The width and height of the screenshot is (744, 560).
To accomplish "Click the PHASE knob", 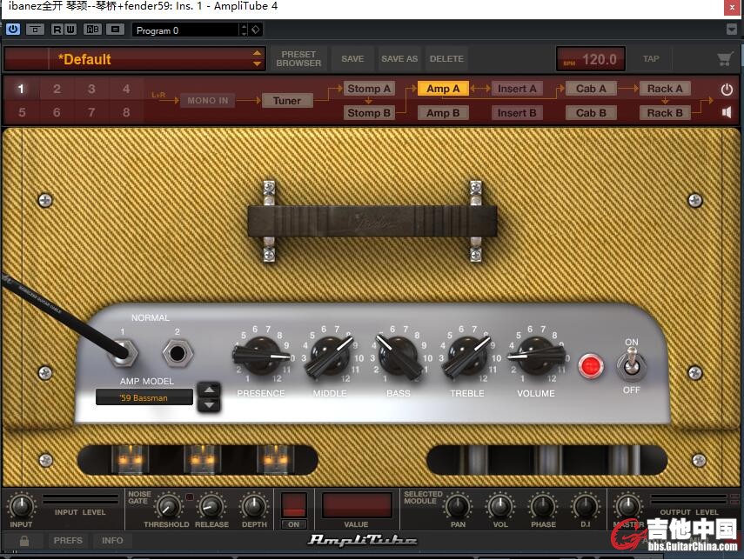I will pos(543,506).
